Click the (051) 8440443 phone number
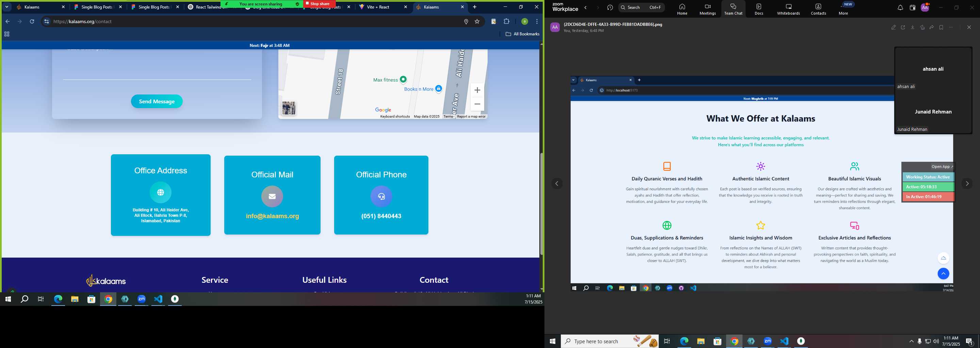The image size is (980, 348). click(381, 216)
